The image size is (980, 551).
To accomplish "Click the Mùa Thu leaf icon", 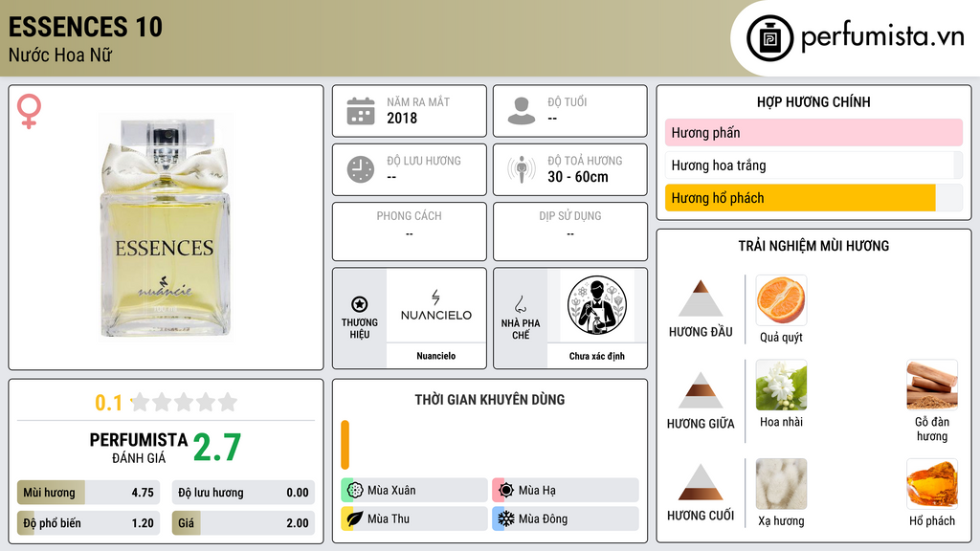I will [355, 518].
